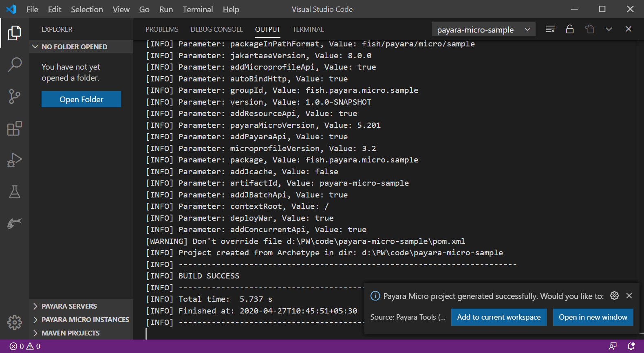
Task: Toggle output scroll lock
Action: [570, 29]
